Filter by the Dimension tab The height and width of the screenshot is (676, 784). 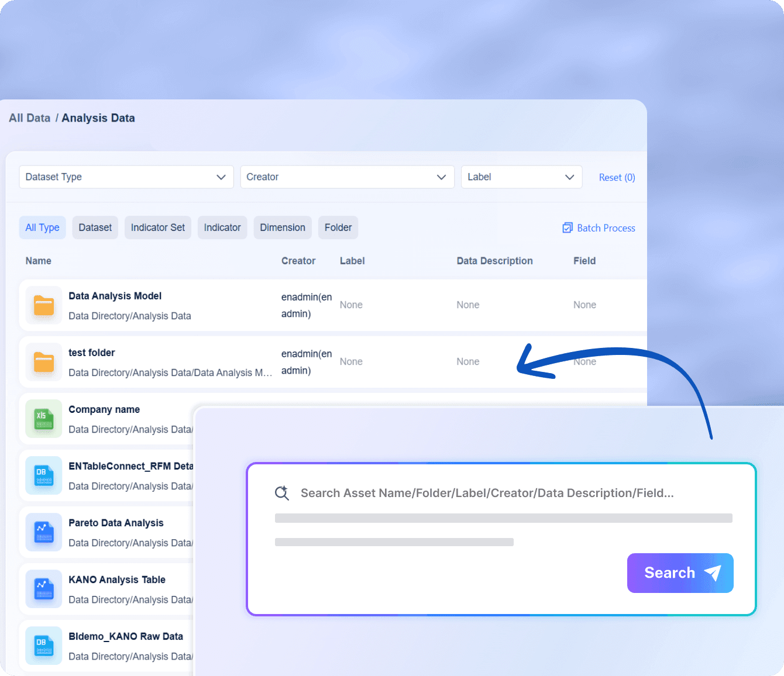[x=282, y=227]
